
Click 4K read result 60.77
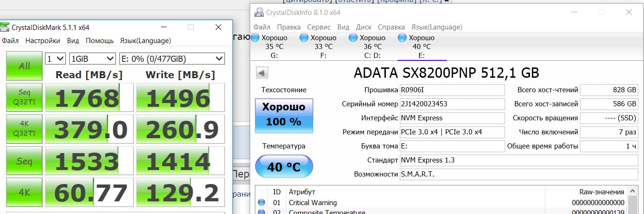point(88,192)
